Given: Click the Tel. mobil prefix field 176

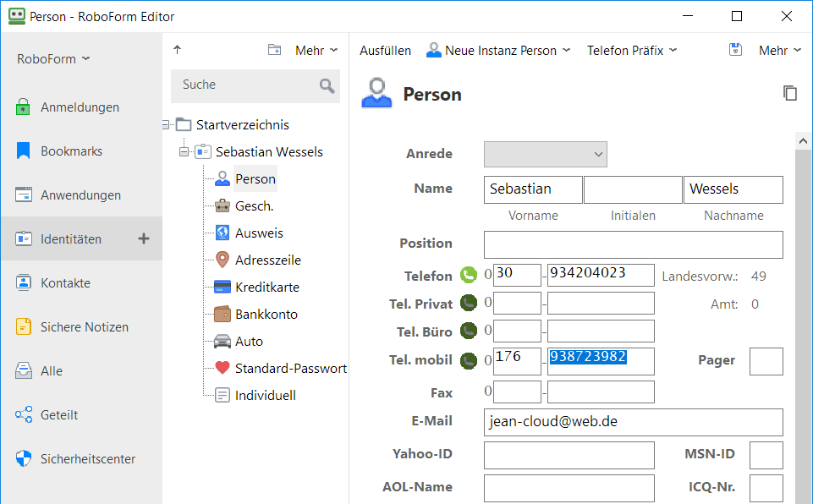Looking at the screenshot, I should click(x=517, y=361).
